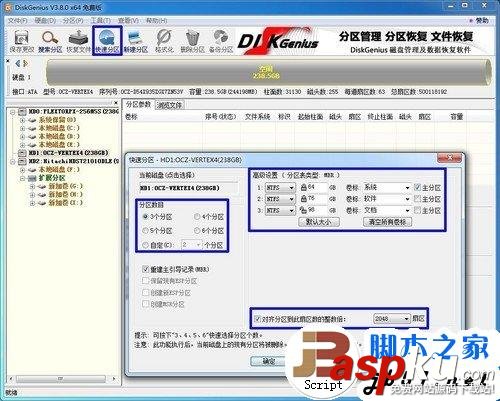Viewport: 500px width, 401px height.
Task: Click the current disk HD1:OCZ-VERTEX4 selector
Action: (188, 188)
